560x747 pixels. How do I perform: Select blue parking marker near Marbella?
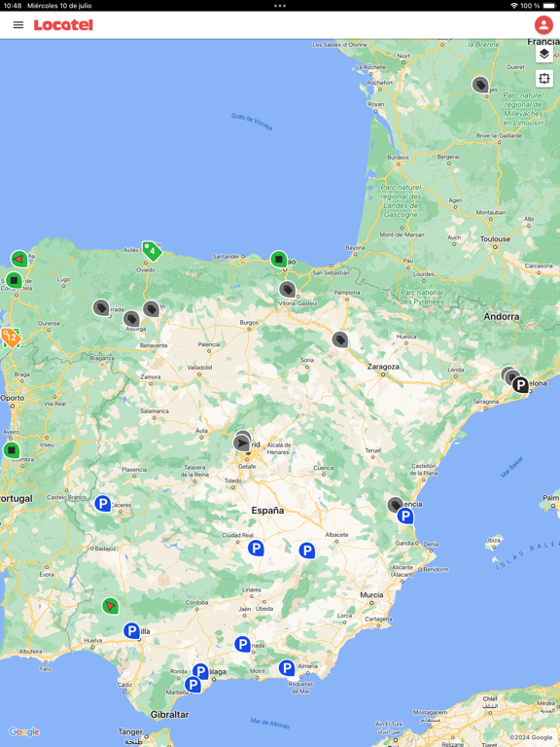(192, 685)
